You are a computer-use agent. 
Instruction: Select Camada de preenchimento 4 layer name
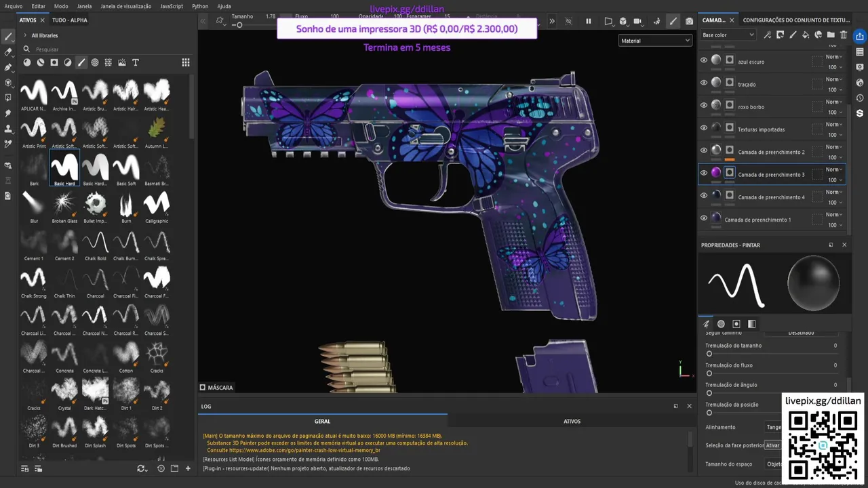pyautogui.click(x=771, y=197)
